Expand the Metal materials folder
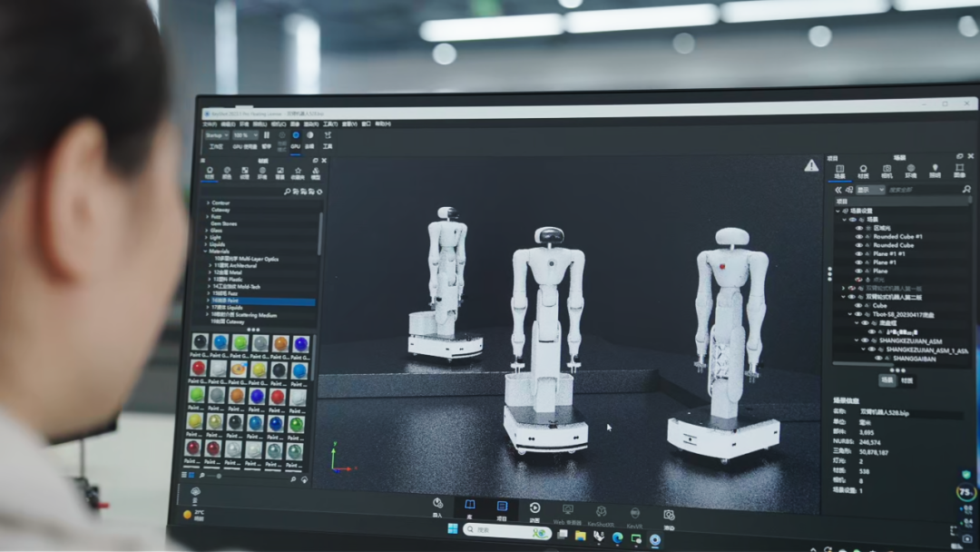The image size is (980, 552). 209,272
